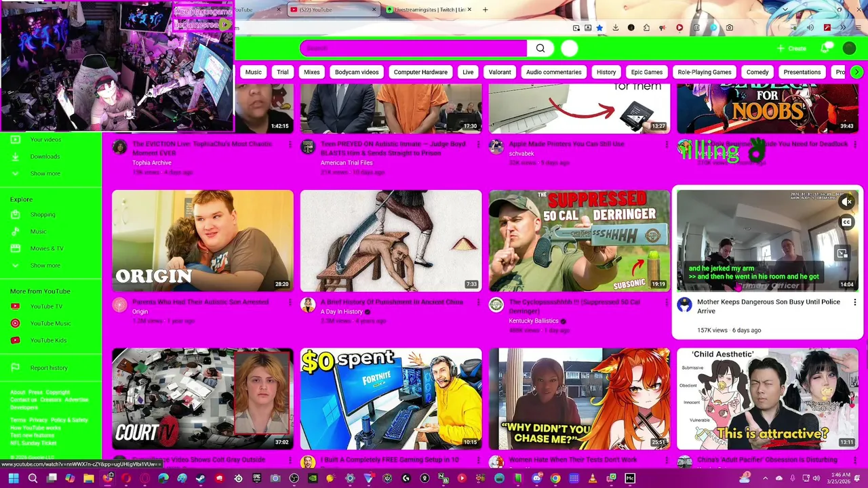This screenshot has height=488, width=868.
Task: Open Windows taskbar search
Action: pos(32,479)
